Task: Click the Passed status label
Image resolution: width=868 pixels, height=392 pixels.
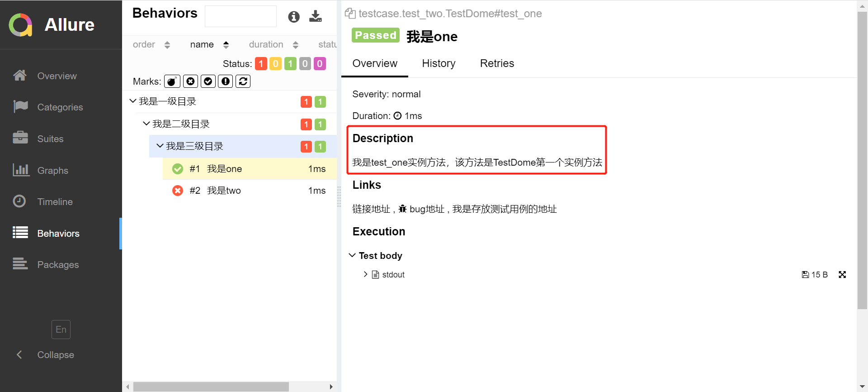Action: pos(375,35)
